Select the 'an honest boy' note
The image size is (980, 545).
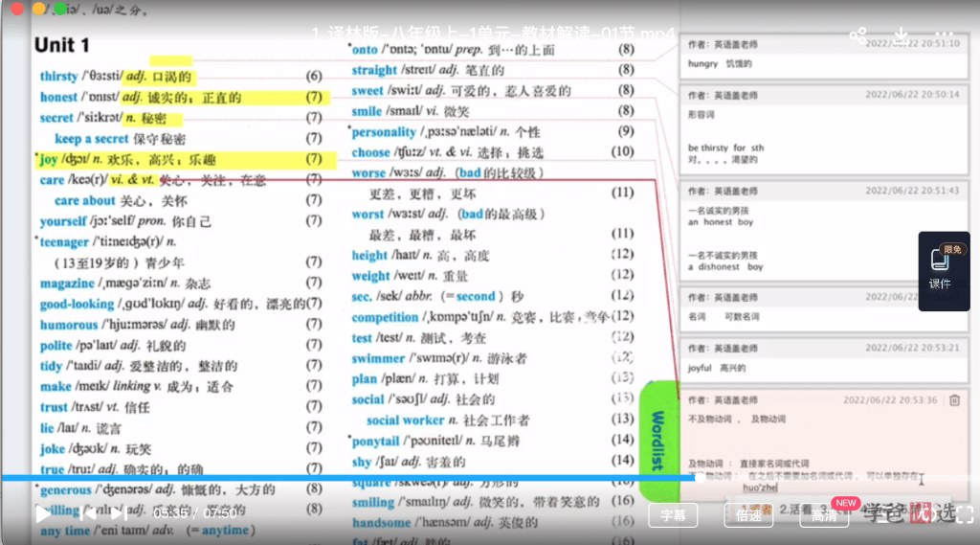coord(721,221)
